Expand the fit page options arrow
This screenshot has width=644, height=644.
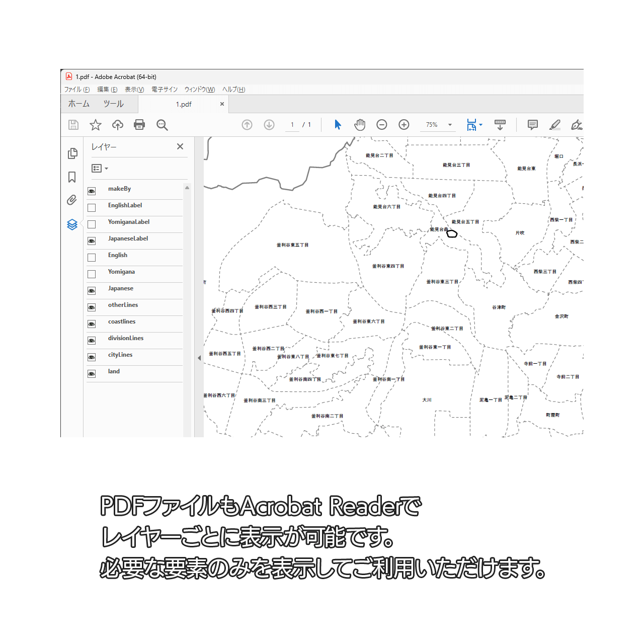pos(480,125)
